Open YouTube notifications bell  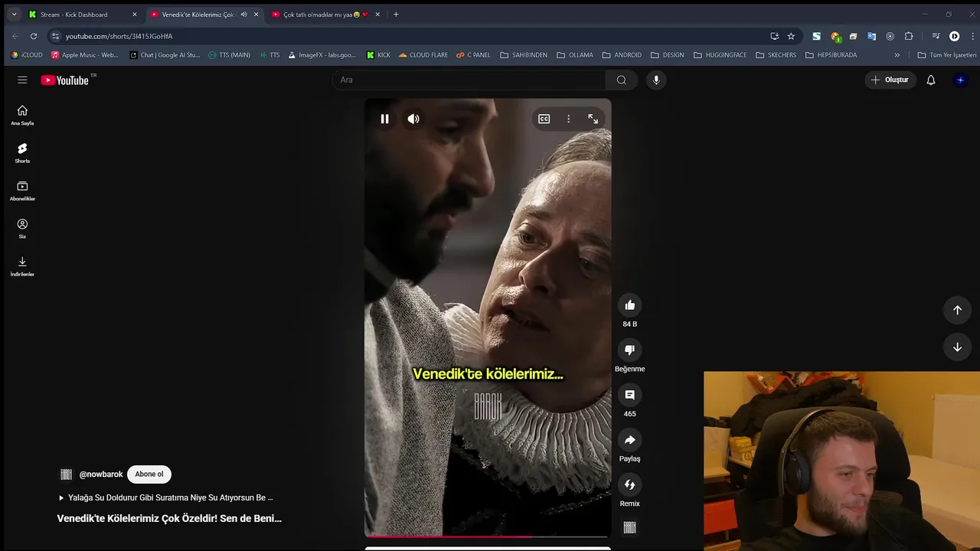931,80
